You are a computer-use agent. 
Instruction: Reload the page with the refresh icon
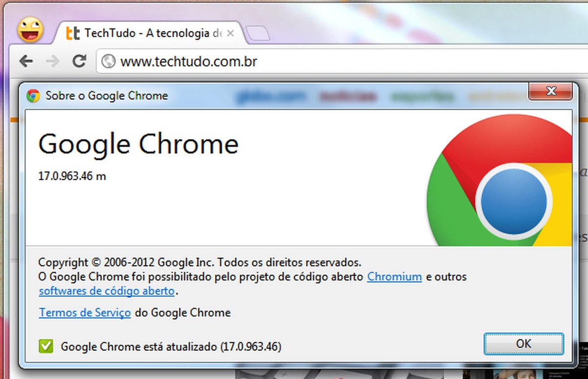point(79,61)
